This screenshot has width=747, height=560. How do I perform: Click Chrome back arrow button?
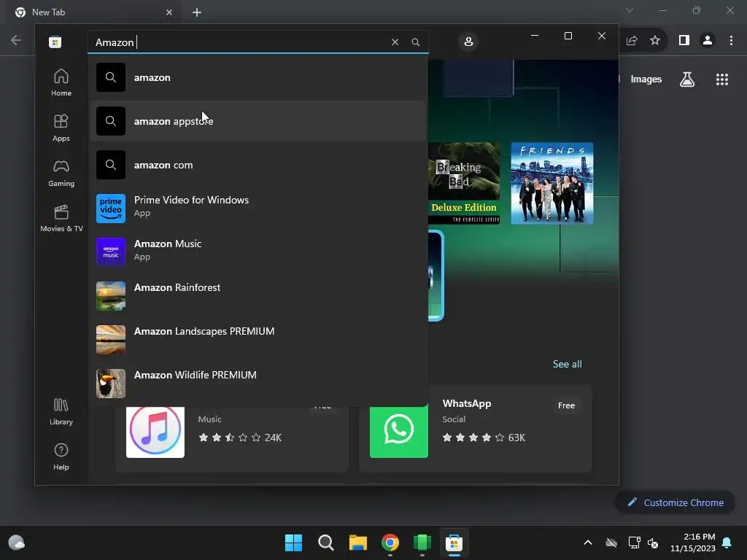(x=16, y=40)
